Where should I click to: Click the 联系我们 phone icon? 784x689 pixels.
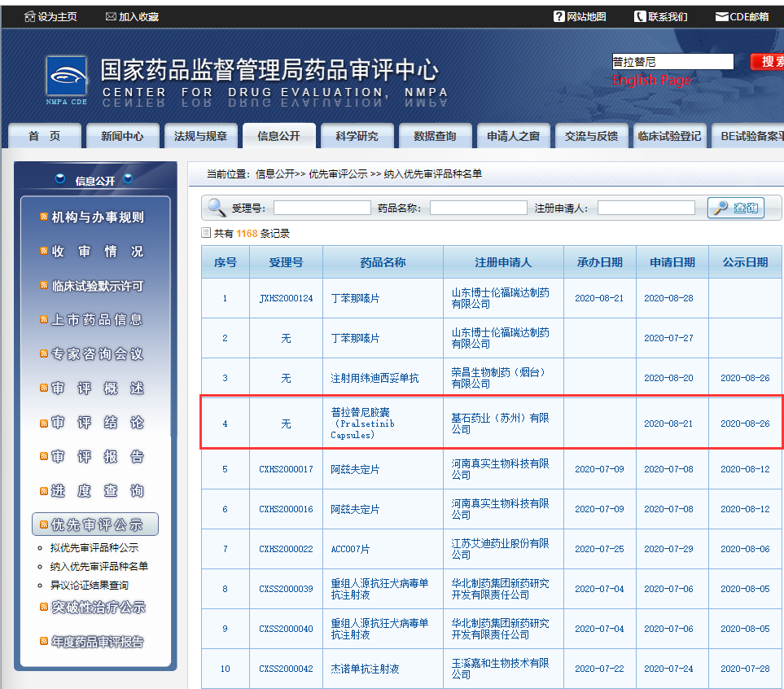640,15
